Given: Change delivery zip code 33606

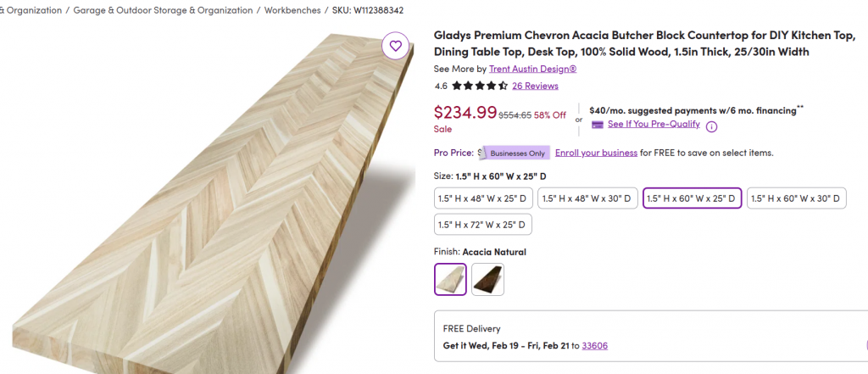Looking at the screenshot, I should 593,345.
